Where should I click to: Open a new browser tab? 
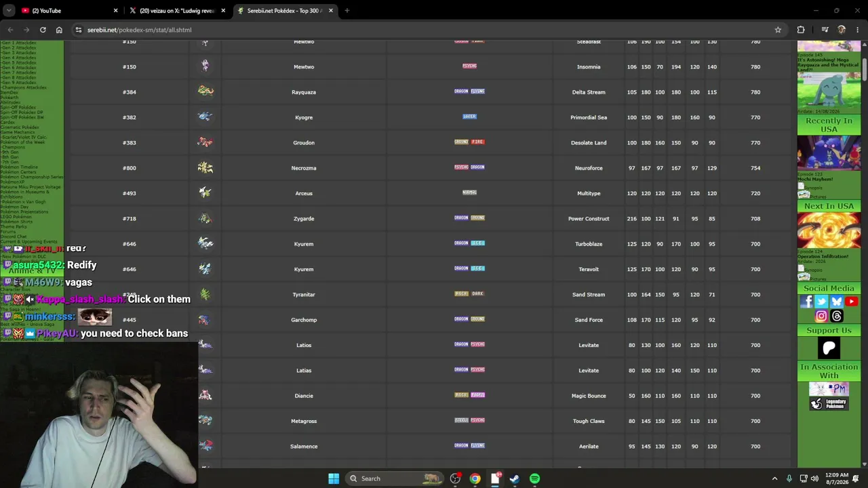347,10
